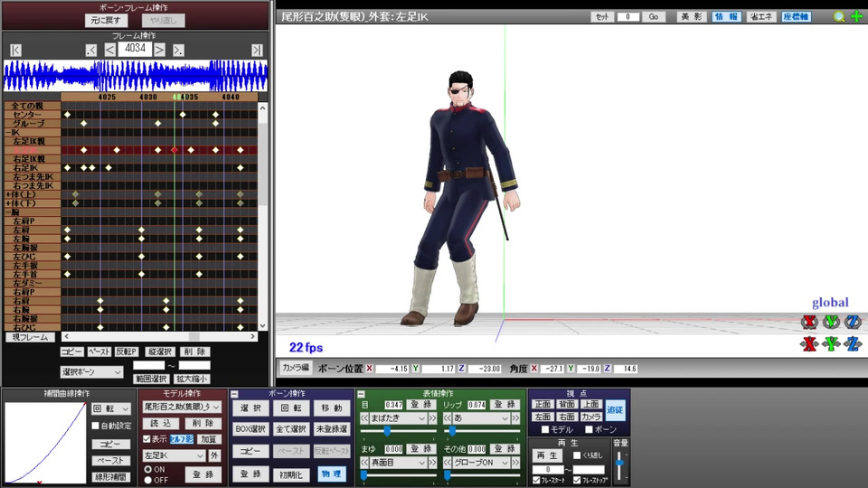Collapse the IK bone group in timeline

8,133
